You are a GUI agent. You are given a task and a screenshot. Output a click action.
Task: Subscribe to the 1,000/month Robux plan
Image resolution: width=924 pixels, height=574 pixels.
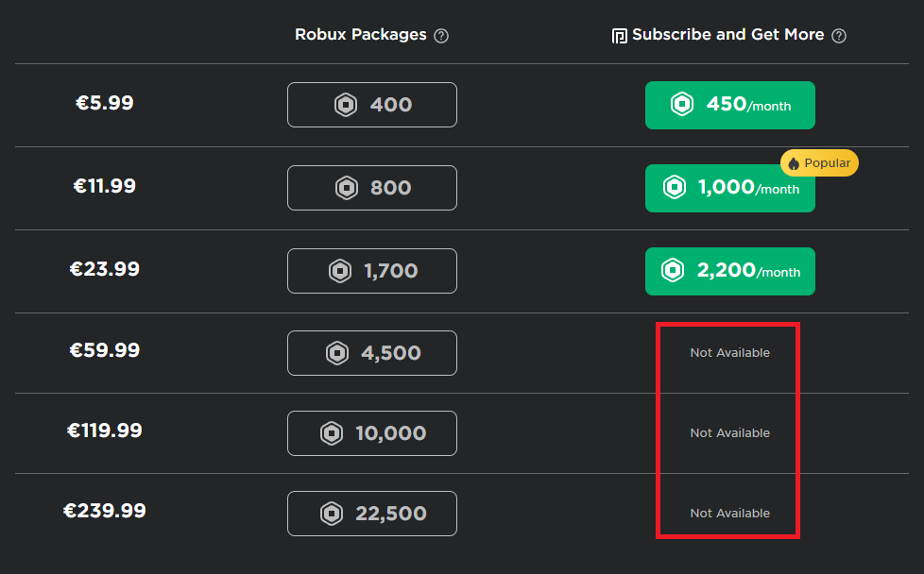729,189
